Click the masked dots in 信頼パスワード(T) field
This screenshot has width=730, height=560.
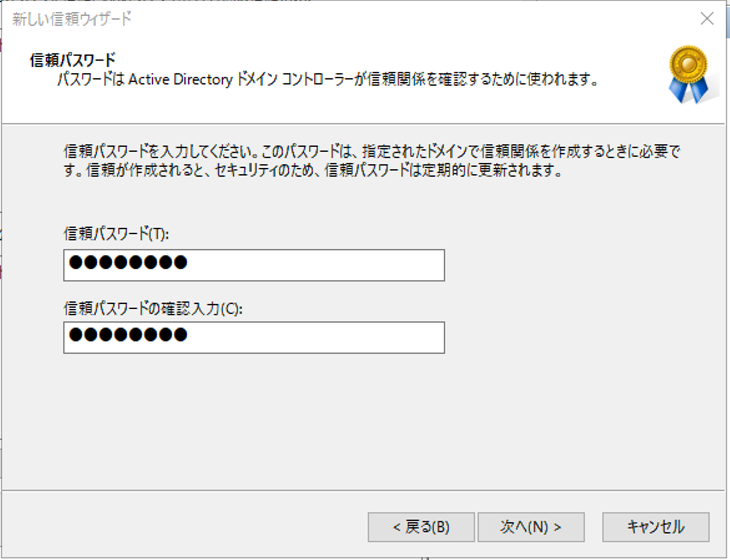(128, 263)
